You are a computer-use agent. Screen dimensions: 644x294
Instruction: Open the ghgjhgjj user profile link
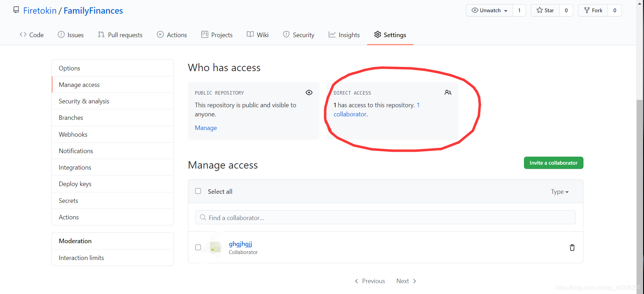pyautogui.click(x=240, y=244)
